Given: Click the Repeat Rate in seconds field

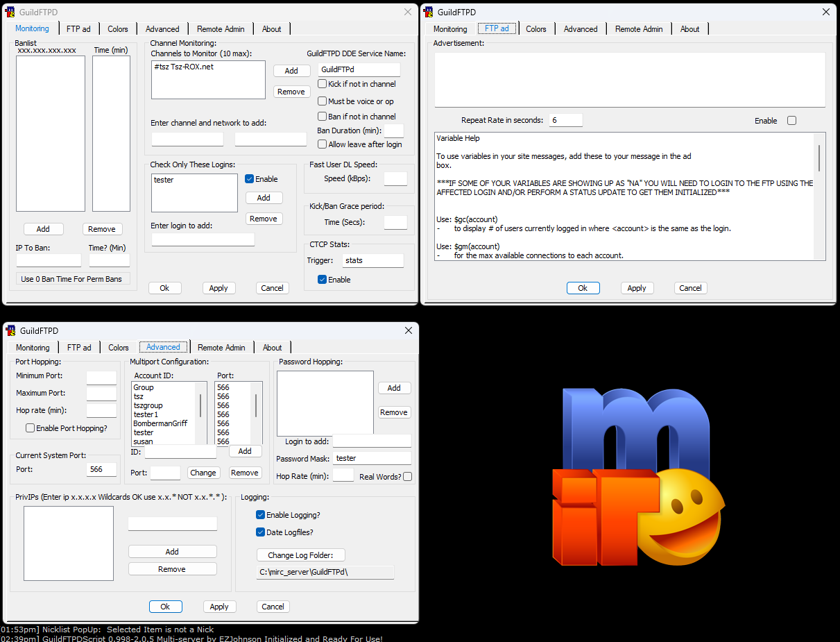Looking at the screenshot, I should (566, 120).
